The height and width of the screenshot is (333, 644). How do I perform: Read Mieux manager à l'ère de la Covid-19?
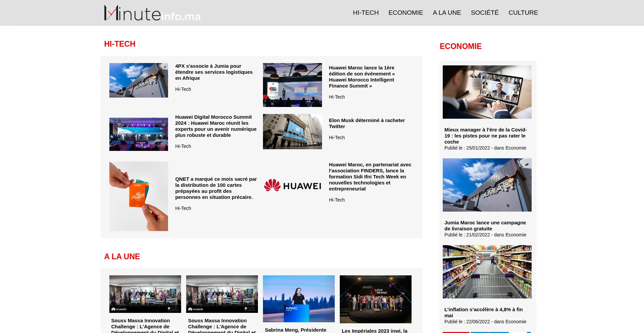pos(486,136)
